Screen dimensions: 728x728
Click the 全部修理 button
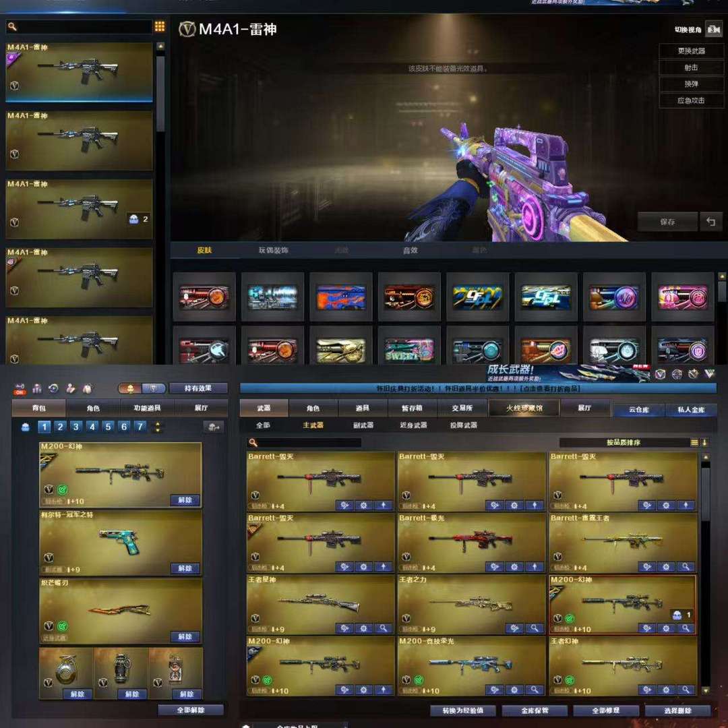tap(606, 711)
